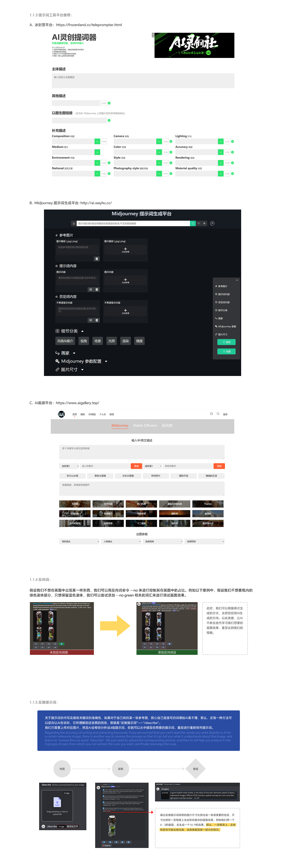Click the green plus beside 以图生图链接 field

click(x=109, y=120)
